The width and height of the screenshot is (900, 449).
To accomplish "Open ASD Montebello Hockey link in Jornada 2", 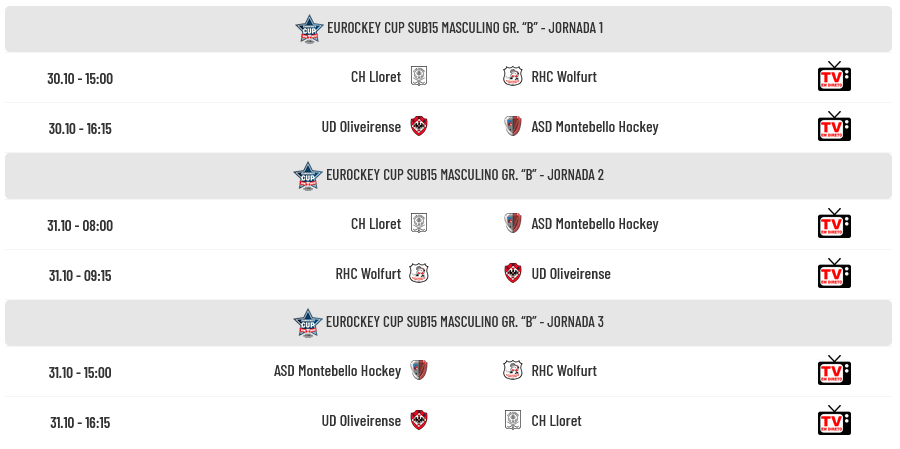I will (595, 224).
